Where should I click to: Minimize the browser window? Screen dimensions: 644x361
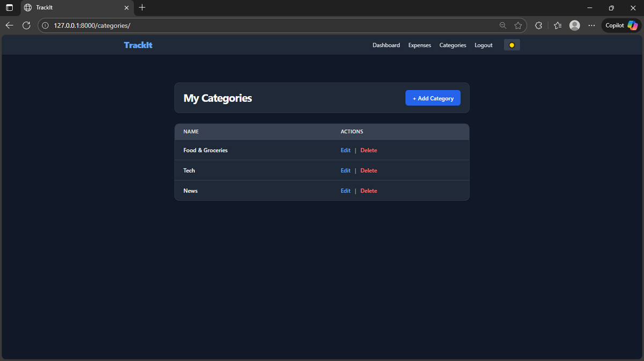point(590,8)
